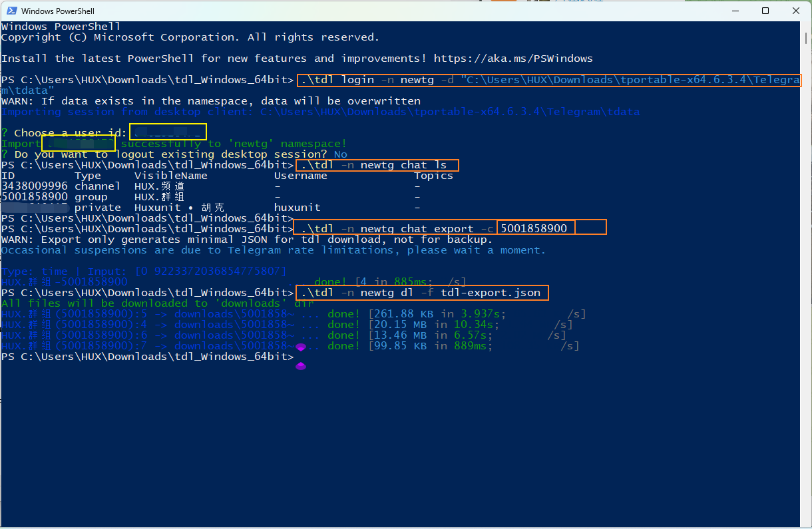The width and height of the screenshot is (812, 529).
Task: Click the 5001858900 ID in export command
Action: point(534,229)
